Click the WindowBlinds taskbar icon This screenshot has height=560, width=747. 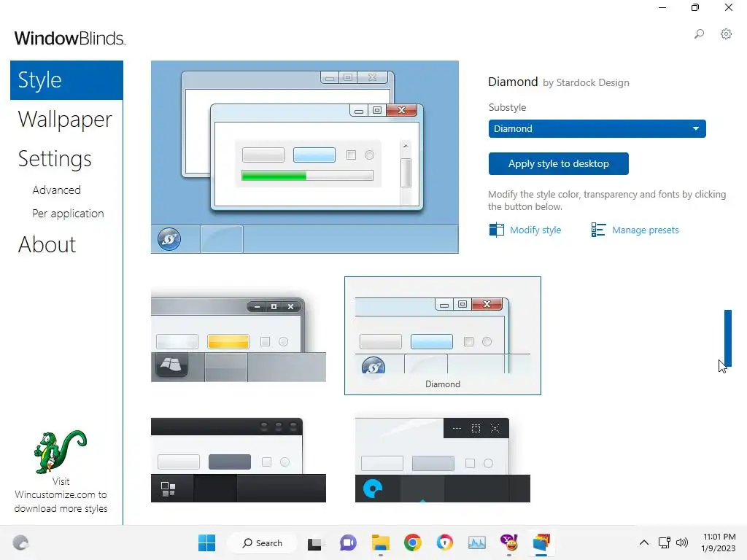pyautogui.click(x=541, y=542)
